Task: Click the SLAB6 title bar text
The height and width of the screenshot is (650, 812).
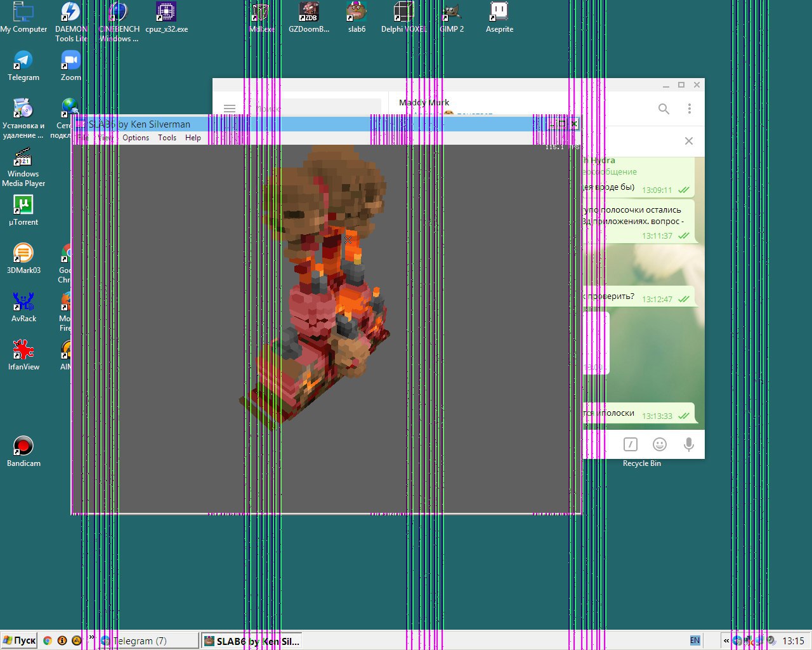Action: coord(140,124)
